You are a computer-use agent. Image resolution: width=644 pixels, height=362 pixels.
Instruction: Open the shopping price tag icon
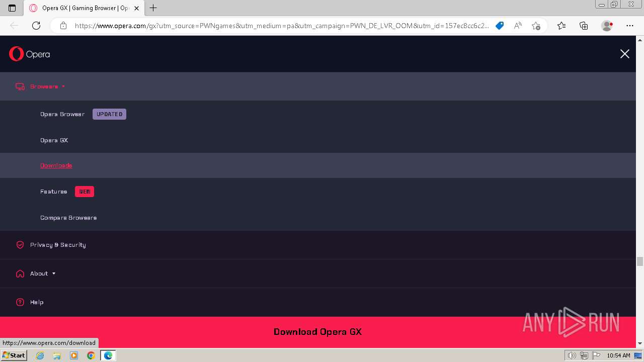(x=500, y=26)
